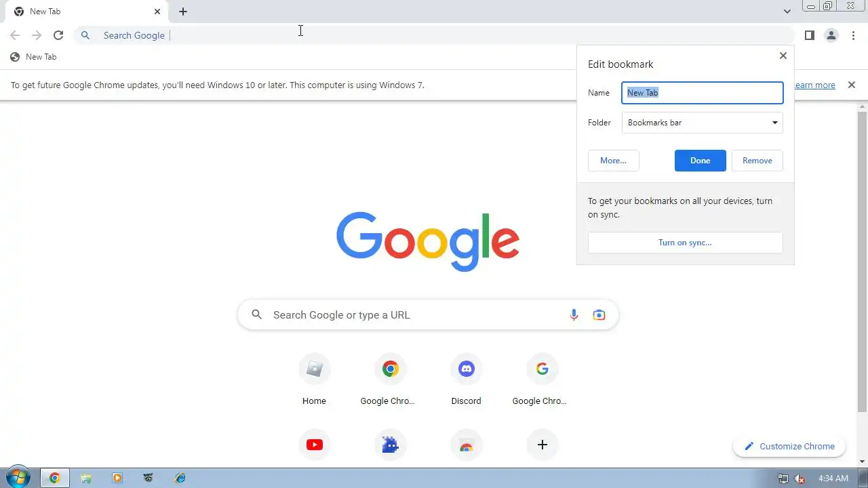Start voice search with microphone icon
Screen dimensions: 868x488
point(574,314)
